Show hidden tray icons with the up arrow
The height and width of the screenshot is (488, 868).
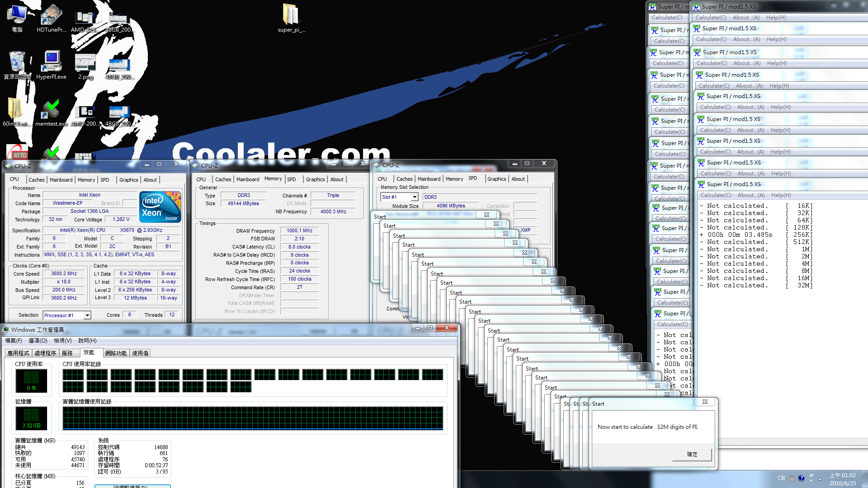click(x=820, y=479)
